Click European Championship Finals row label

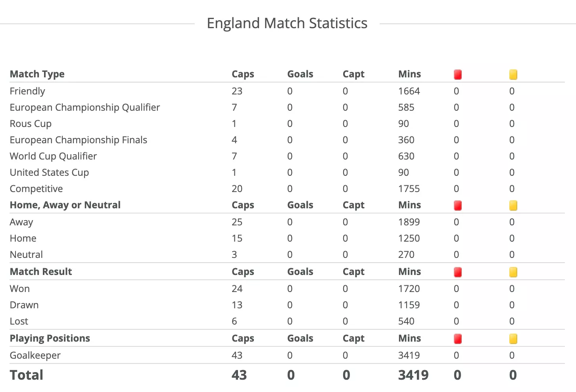click(x=79, y=140)
